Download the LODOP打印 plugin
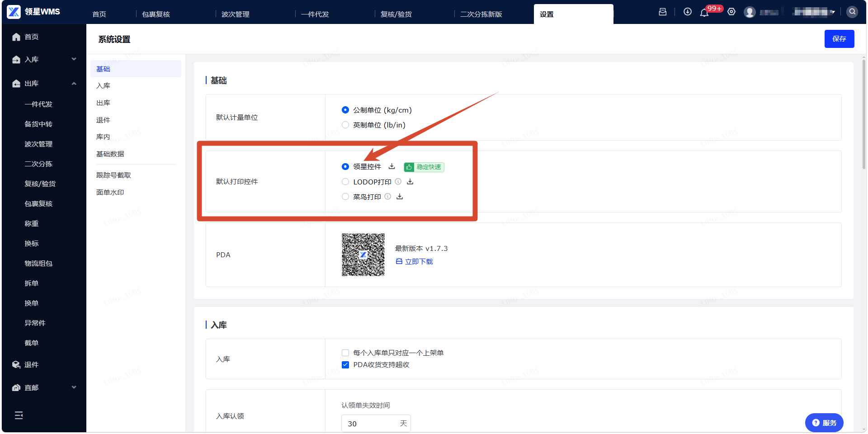 tap(410, 182)
